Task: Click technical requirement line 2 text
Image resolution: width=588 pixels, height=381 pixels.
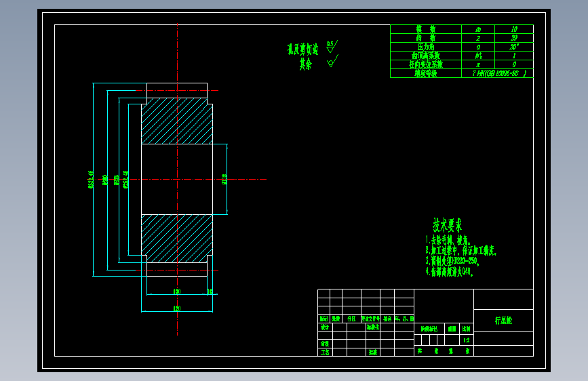Action: point(461,251)
